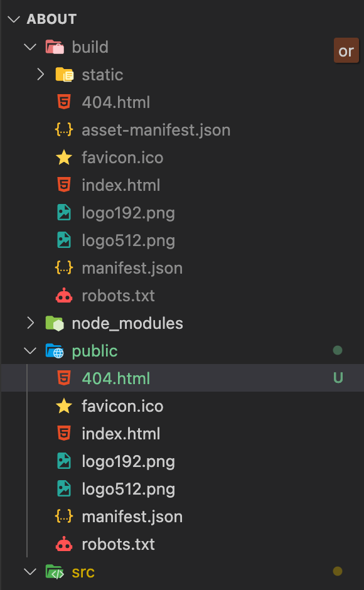Select the build folder name
This screenshot has width=364, height=590.
point(90,47)
